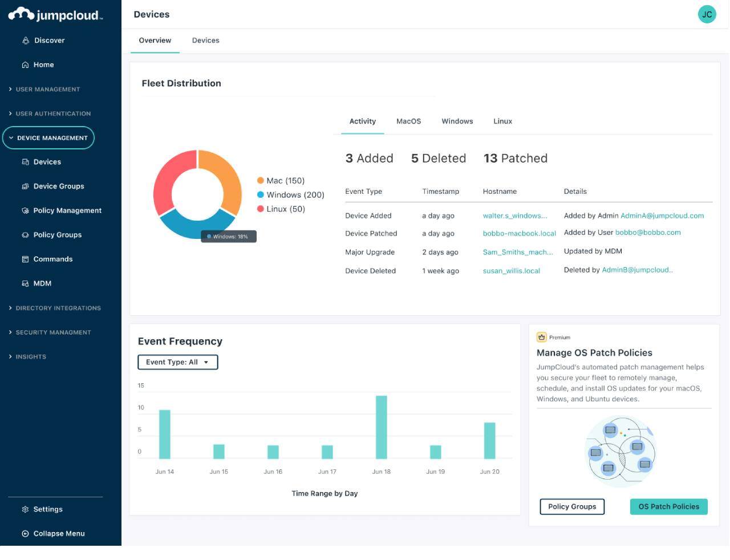Click the JC profile avatar
The height and width of the screenshot is (560, 730).
(707, 14)
